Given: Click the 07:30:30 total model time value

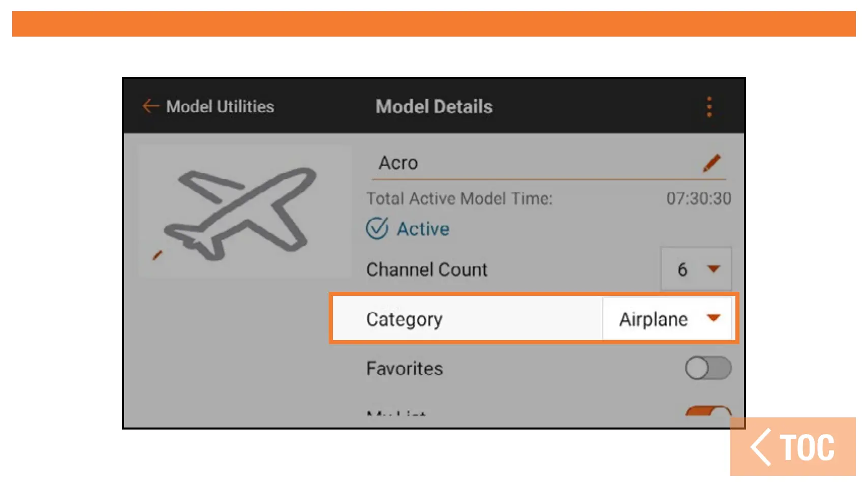Looking at the screenshot, I should point(699,198).
